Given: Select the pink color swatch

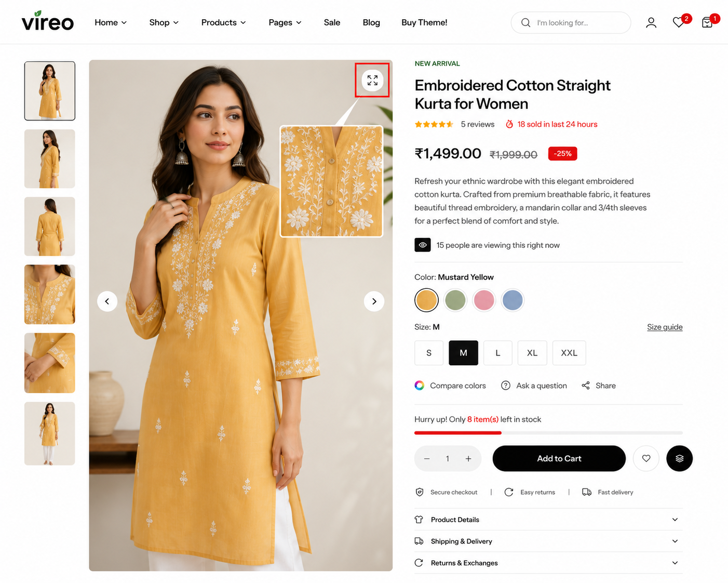Looking at the screenshot, I should coord(483,300).
